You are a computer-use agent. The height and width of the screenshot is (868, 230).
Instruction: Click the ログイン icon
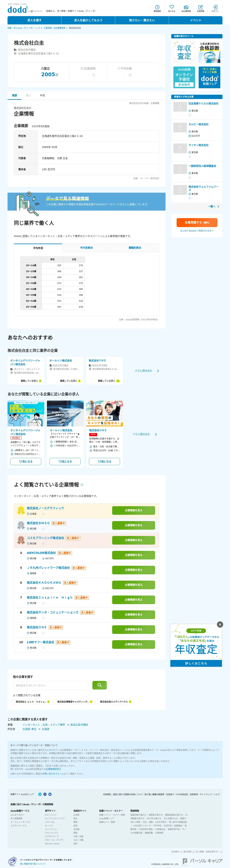[215, 8]
